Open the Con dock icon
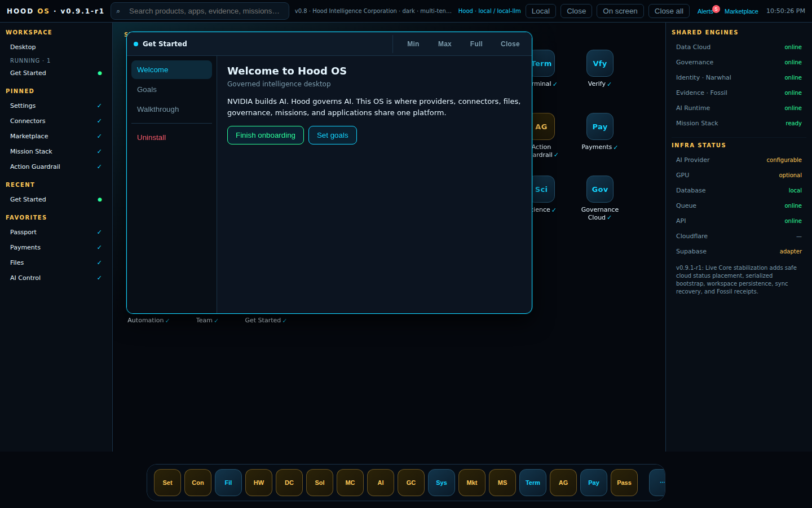Viewport: 812px width, 508px height. 198,483
